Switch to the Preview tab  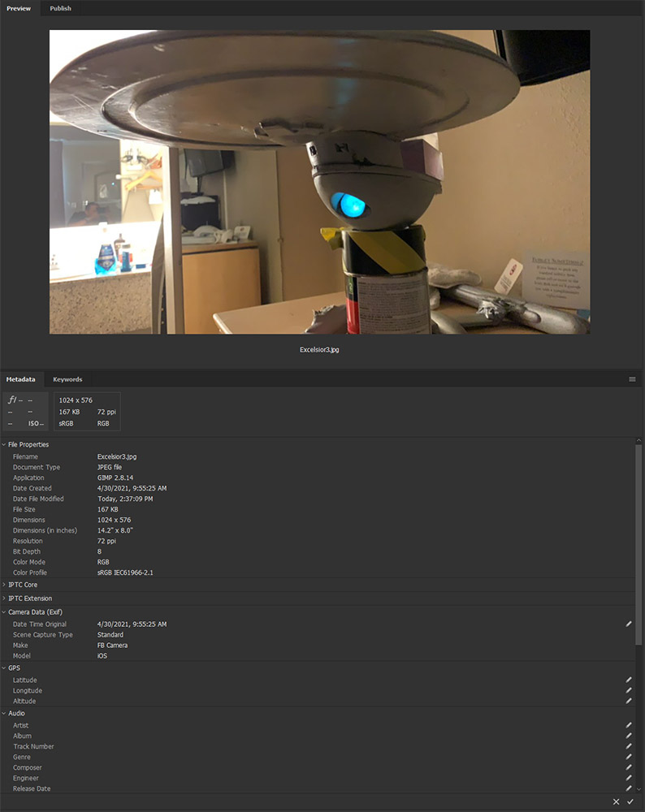coord(19,8)
